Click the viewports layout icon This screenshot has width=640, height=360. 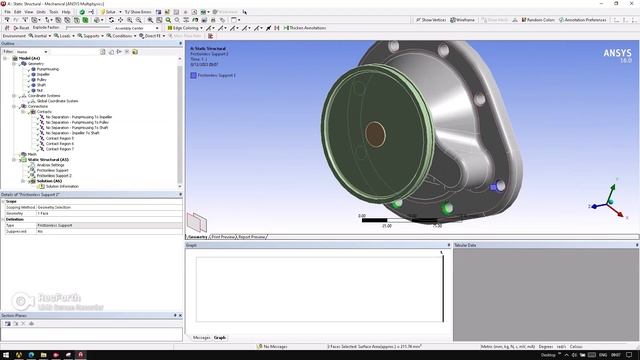(x=235, y=20)
